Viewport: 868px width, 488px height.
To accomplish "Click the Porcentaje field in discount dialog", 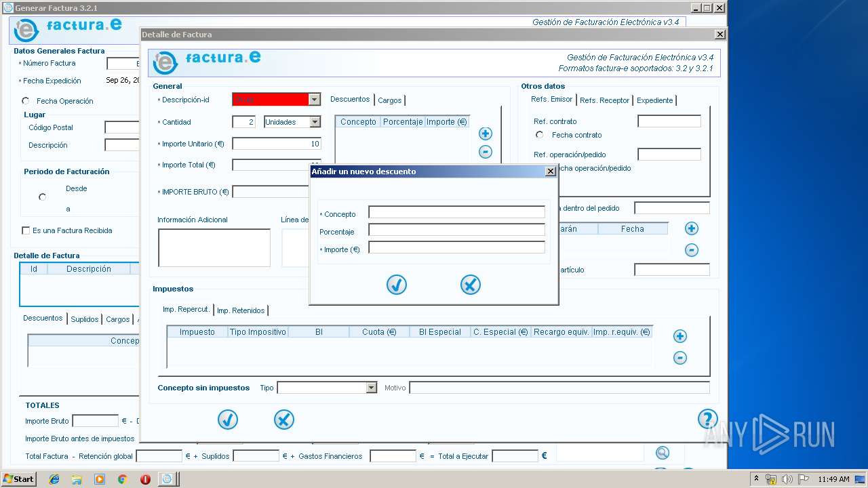I will coord(456,230).
